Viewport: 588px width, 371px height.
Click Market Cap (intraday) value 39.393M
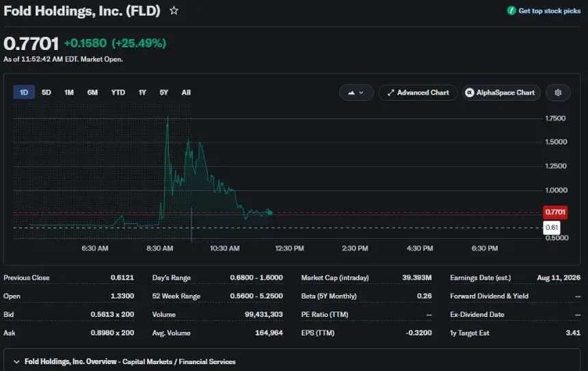pos(417,277)
